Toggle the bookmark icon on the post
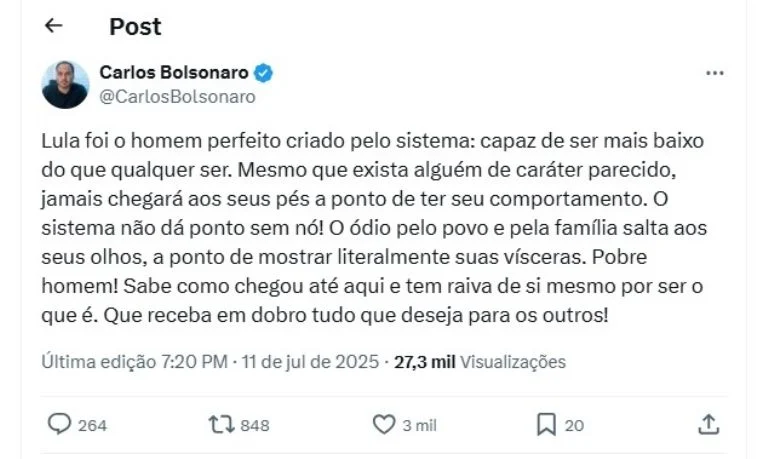 [x=546, y=425]
